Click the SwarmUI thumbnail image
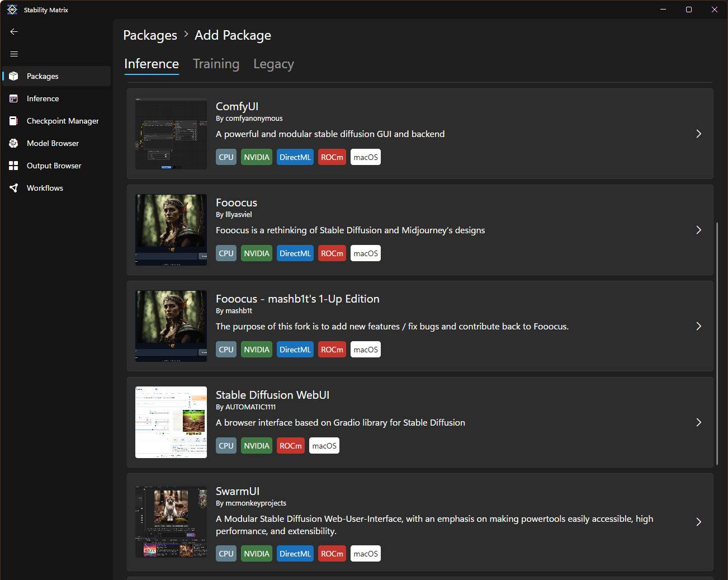 [x=171, y=522]
